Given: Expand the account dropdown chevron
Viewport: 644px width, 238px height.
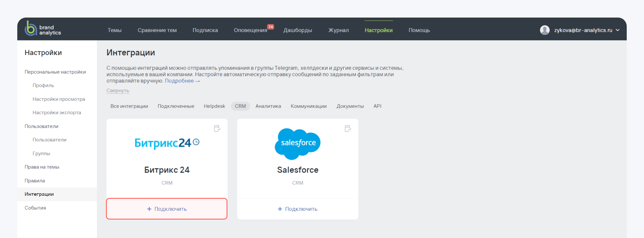Looking at the screenshot, I should pyautogui.click(x=618, y=30).
